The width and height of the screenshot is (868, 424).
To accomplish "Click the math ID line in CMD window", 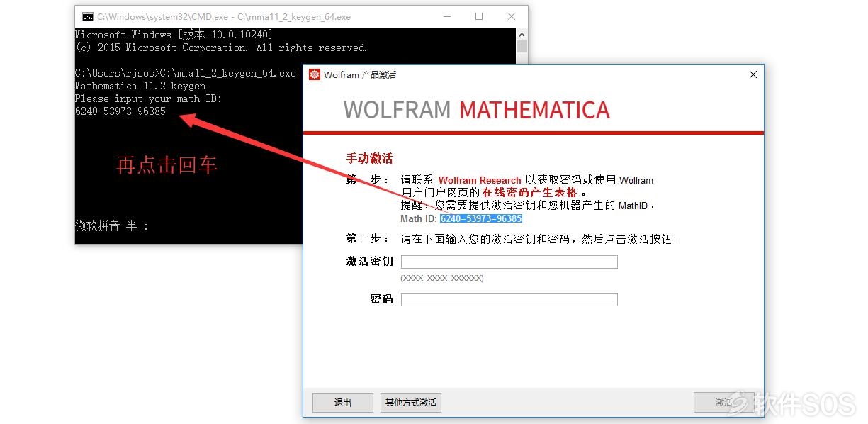I will [120, 111].
